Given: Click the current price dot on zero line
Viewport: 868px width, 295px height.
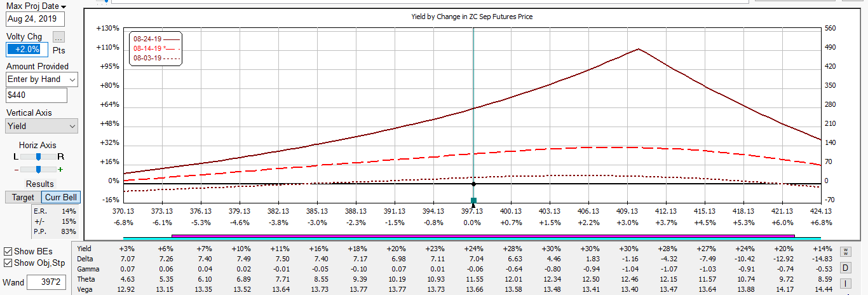Looking at the screenshot, I should (x=473, y=184).
